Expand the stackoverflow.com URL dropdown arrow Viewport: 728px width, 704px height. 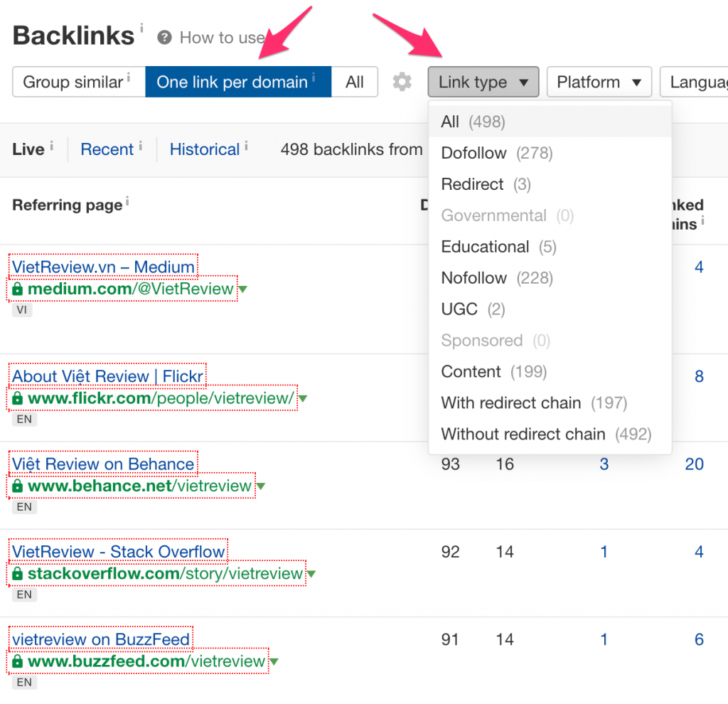[311, 575]
